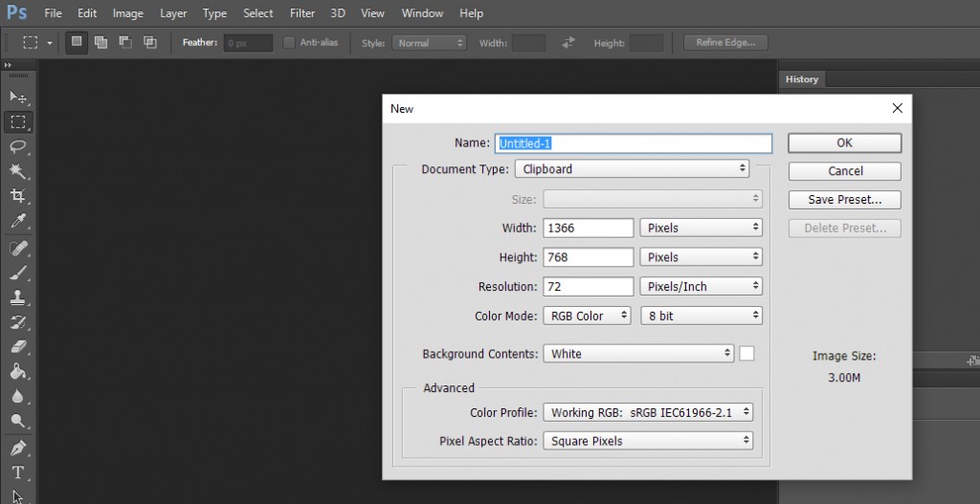
Task: Open the Filter menu
Action: [302, 12]
